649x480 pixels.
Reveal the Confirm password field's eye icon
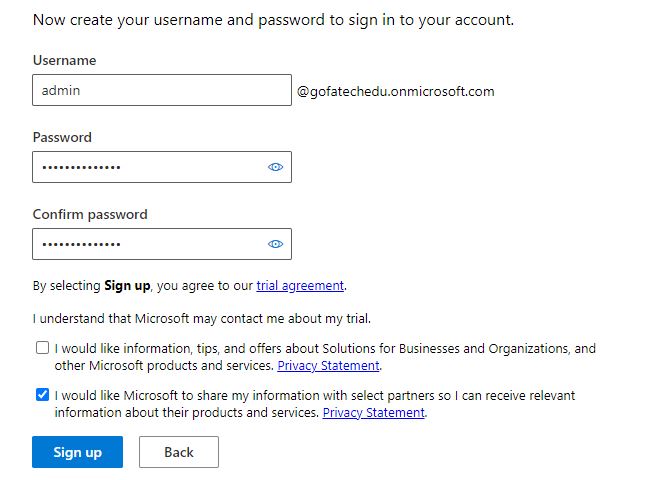pos(276,244)
